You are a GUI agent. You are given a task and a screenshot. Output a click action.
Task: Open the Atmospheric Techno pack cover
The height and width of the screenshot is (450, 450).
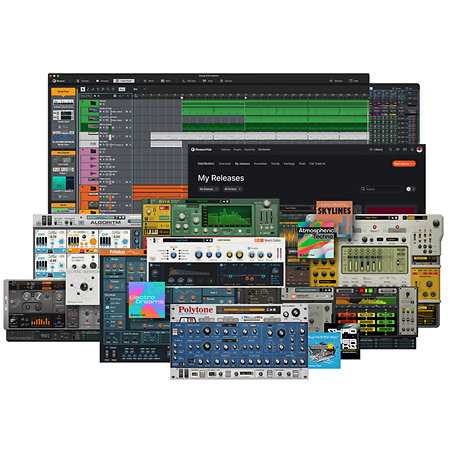tap(316, 240)
